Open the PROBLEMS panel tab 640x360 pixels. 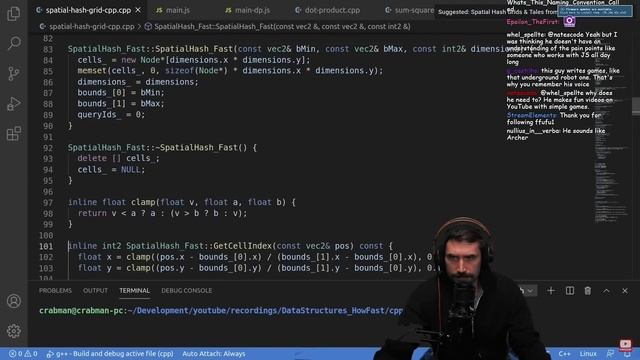tap(55, 291)
